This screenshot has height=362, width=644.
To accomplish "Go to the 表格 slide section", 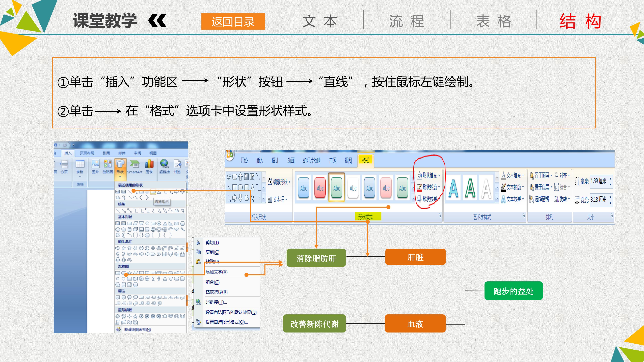I will (494, 21).
